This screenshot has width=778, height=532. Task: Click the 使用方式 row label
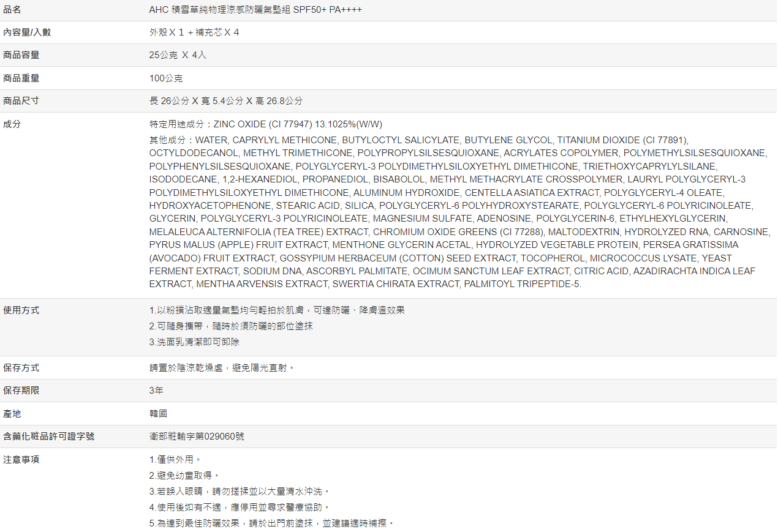click(21, 310)
